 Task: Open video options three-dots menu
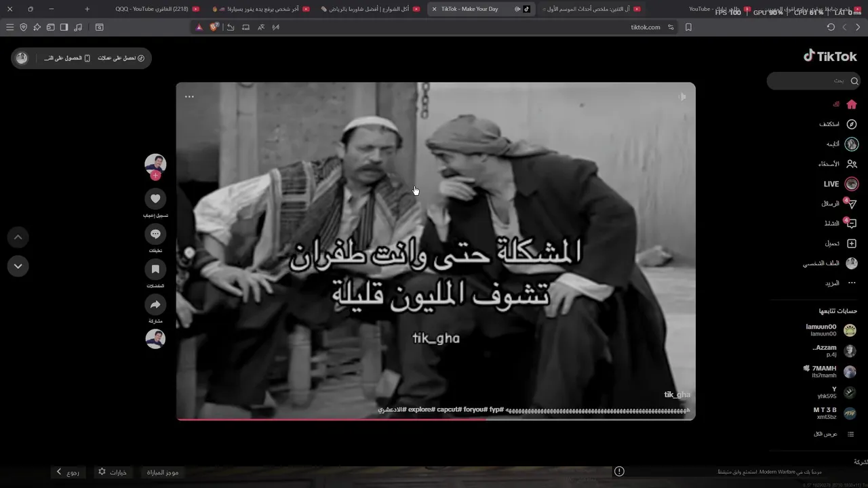(189, 96)
